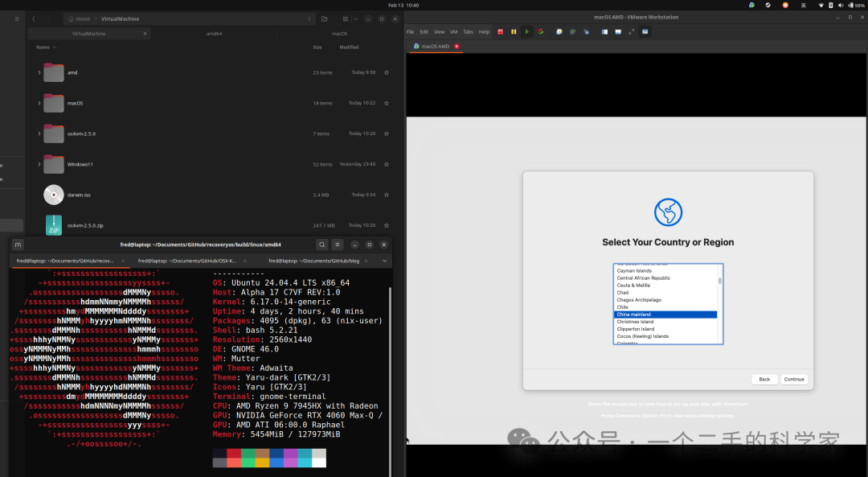This screenshot has width=868, height=477.
Task: Select Christmas Island
Action: [x=665, y=322]
